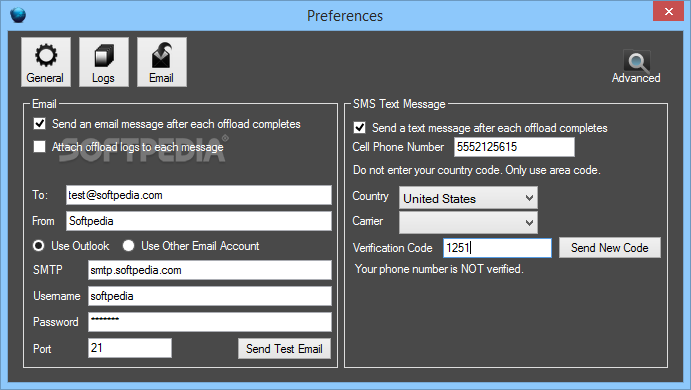Image resolution: width=691 pixels, height=390 pixels.
Task: Focus the Username field with softpedia
Action: click(x=210, y=296)
